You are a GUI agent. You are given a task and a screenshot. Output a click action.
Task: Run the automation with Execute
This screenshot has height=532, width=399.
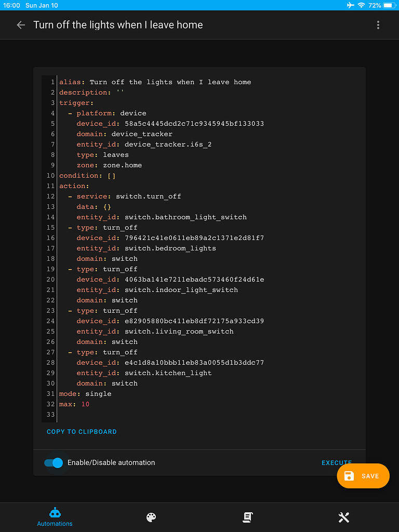[336, 462]
